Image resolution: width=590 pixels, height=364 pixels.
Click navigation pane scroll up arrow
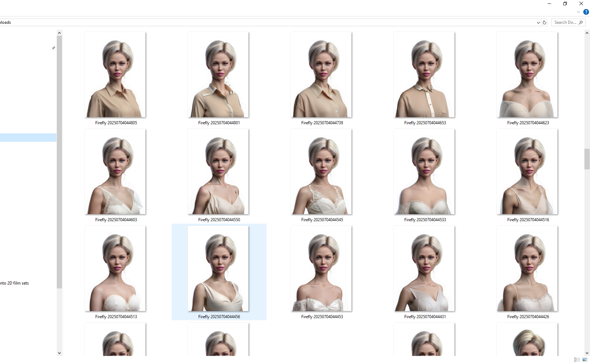click(59, 33)
